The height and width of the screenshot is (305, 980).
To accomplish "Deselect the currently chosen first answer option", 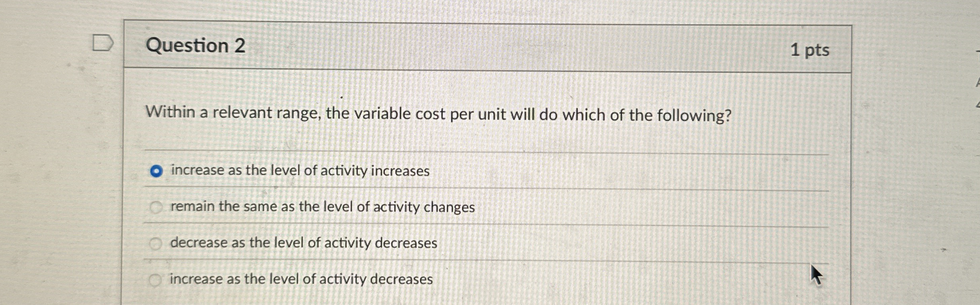I will click(157, 170).
